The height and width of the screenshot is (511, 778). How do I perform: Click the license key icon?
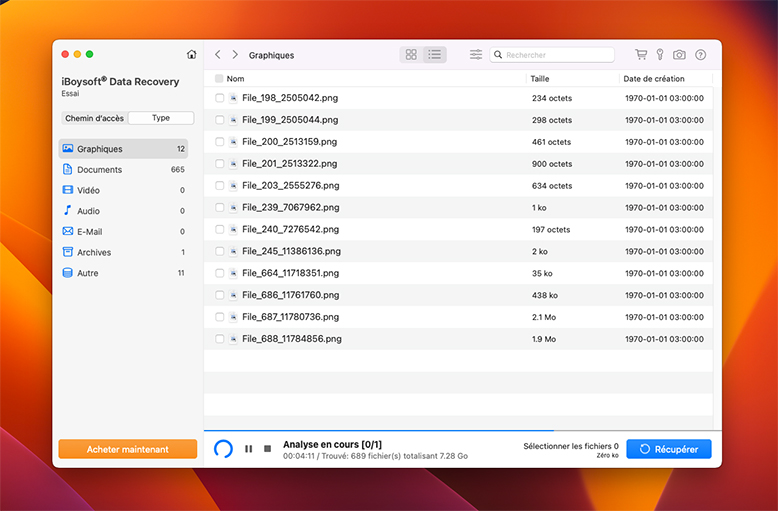coord(660,55)
